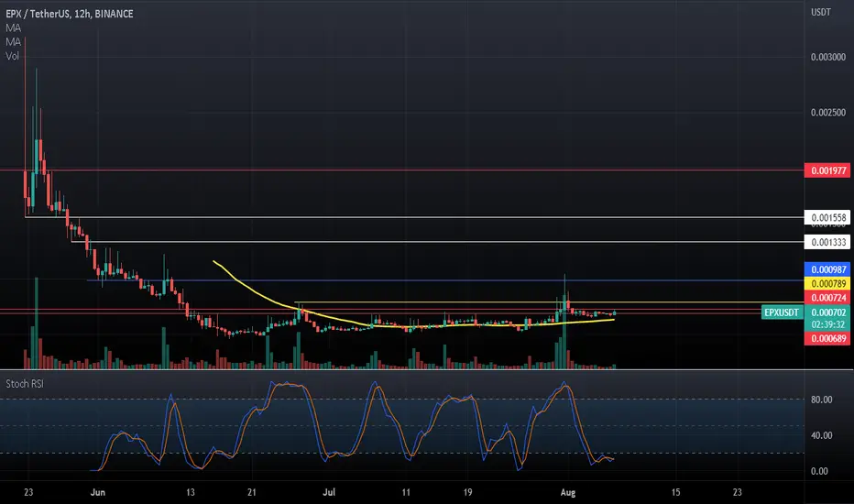Select the second MA indicator label
This screenshot has height=504, width=854.
pyautogui.click(x=13, y=42)
